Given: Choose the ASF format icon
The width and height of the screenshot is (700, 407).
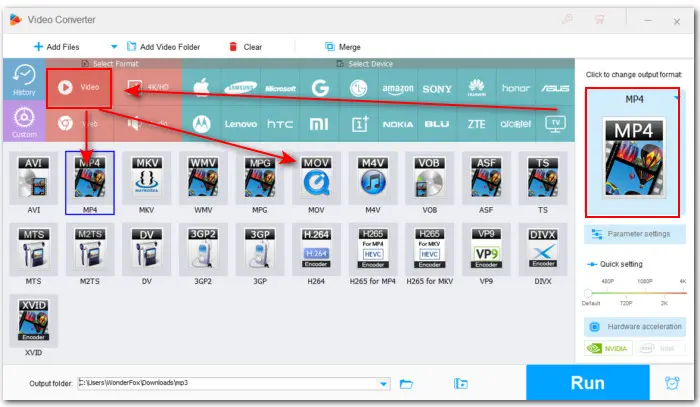Looking at the screenshot, I should (x=486, y=178).
